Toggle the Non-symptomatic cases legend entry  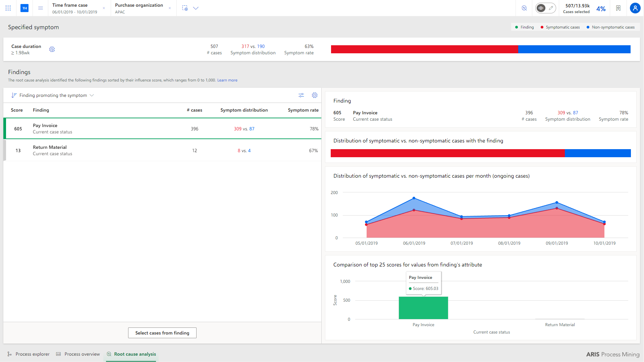pos(610,27)
